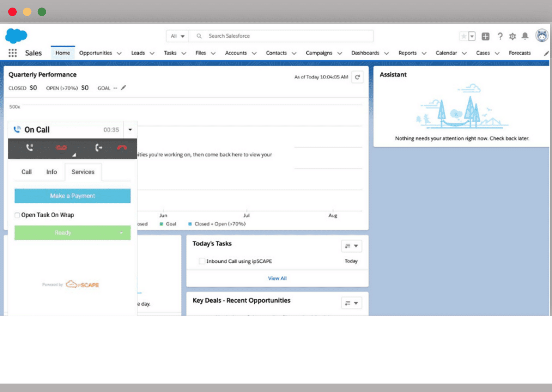Open the Opportunities tab
The height and width of the screenshot is (392, 552).
click(95, 53)
